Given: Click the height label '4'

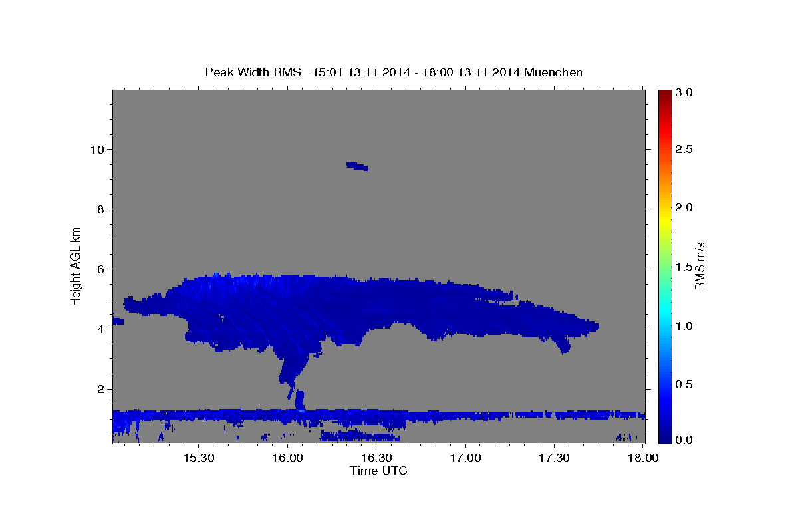Looking at the screenshot, I should click(100, 329).
